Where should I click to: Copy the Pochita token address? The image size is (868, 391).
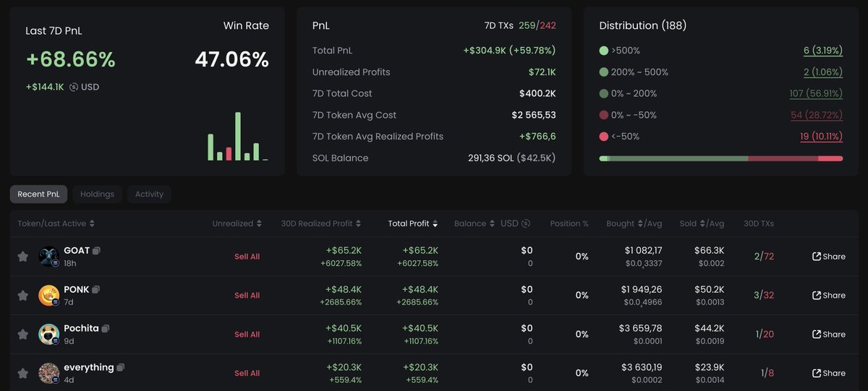(106, 329)
